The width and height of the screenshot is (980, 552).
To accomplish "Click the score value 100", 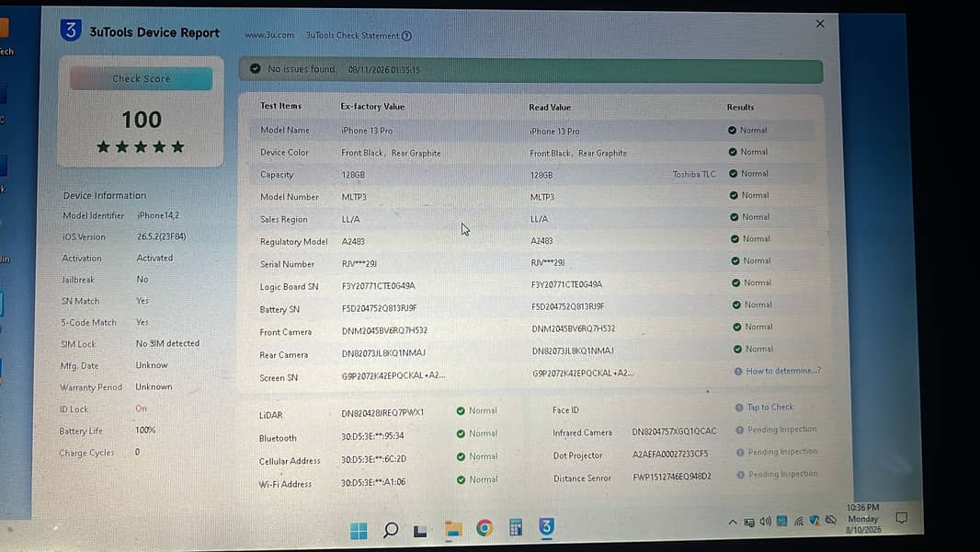I will click(x=142, y=120).
